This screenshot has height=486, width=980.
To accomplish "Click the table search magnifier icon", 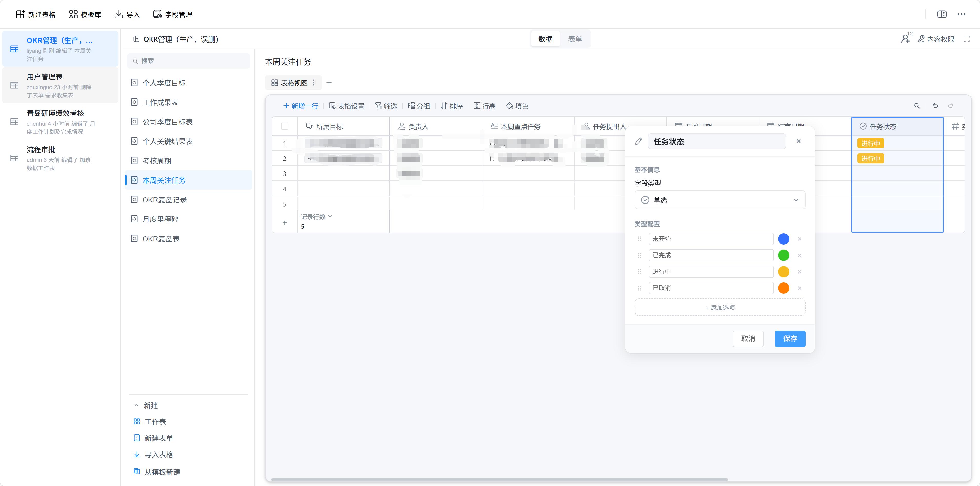I will [x=917, y=106].
